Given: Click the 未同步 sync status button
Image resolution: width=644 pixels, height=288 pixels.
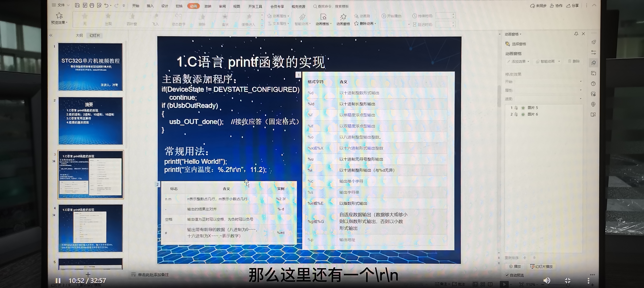Looking at the screenshot, I should pyautogui.click(x=538, y=5).
